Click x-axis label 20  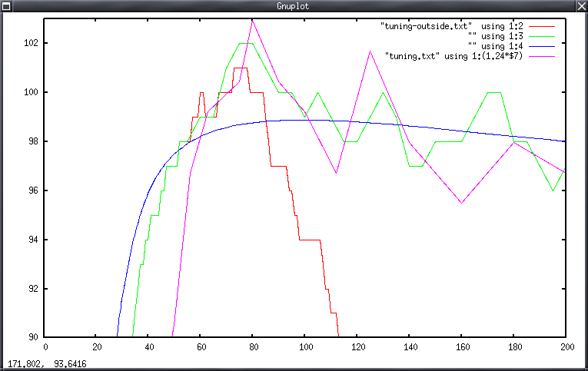[97, 347]
